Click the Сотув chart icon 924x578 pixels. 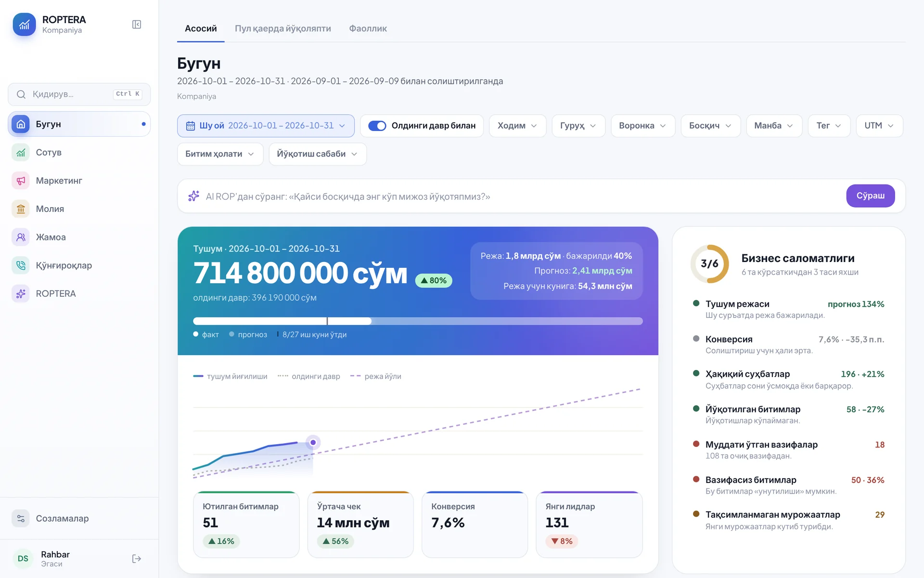[21, 153]
